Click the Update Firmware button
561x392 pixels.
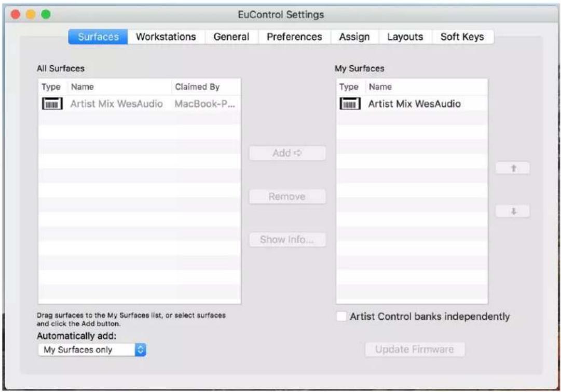point(415,349)
